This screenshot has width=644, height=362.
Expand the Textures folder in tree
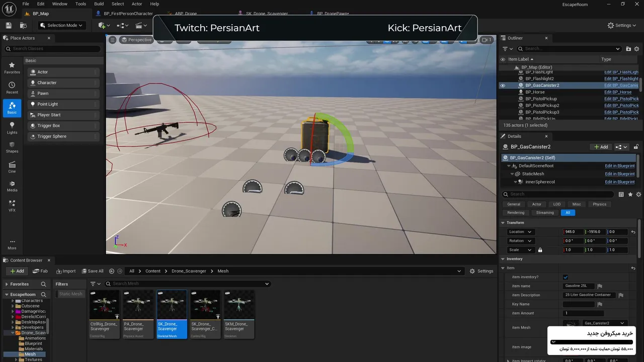pyautogui.click(x=16, y=359)
